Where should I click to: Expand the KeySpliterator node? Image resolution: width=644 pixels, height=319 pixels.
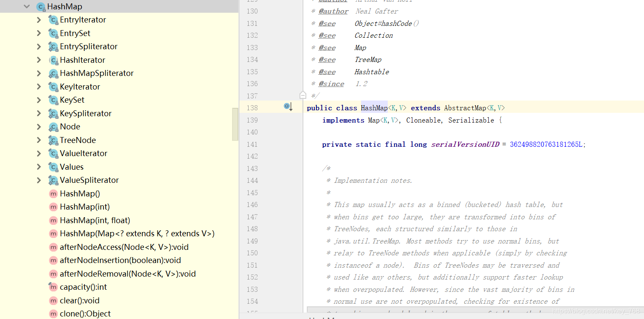tap(39, 113)
